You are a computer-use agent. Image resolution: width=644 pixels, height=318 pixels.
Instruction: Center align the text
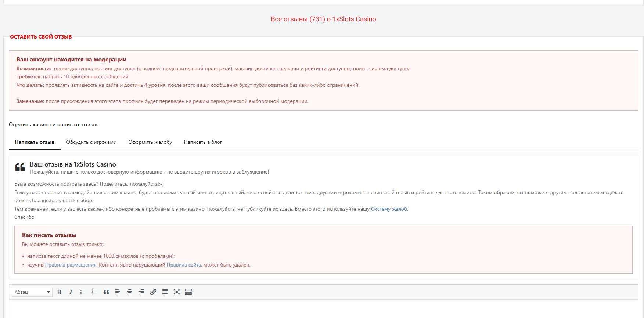click(x=130, y=292)
